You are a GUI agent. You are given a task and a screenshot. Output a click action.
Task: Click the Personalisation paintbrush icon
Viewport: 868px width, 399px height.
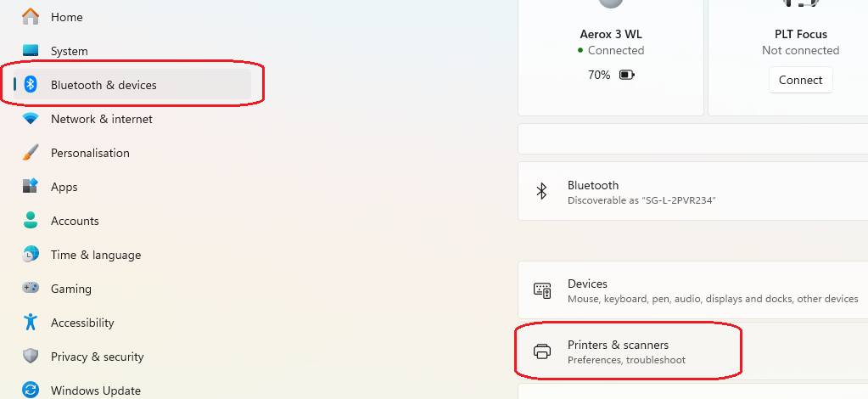click(x=31, y=153)
